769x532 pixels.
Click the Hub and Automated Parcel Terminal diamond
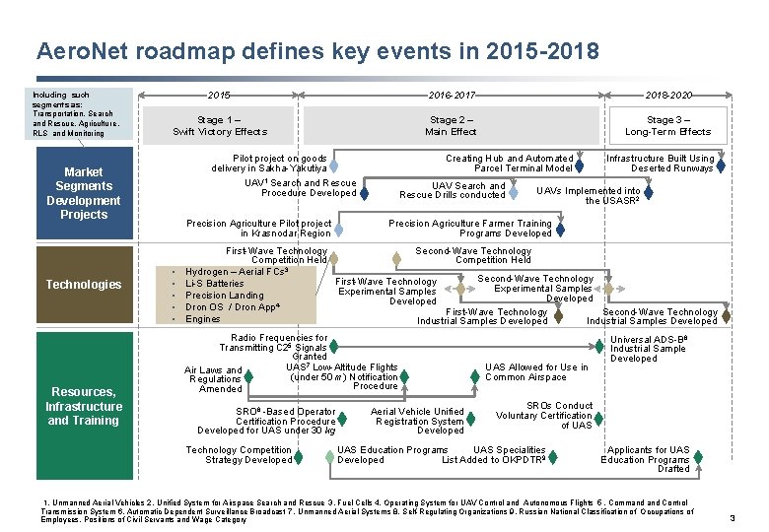tap(579, 166)
